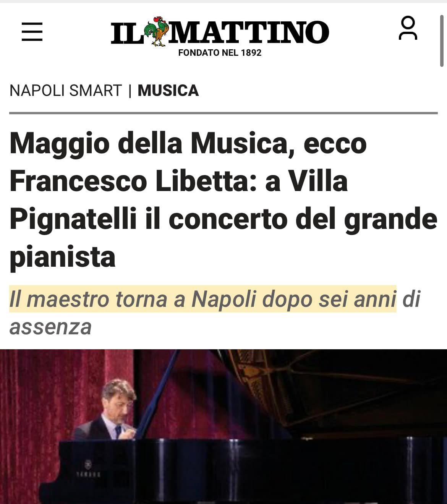Select the MUSICA category label

(168, 91)
